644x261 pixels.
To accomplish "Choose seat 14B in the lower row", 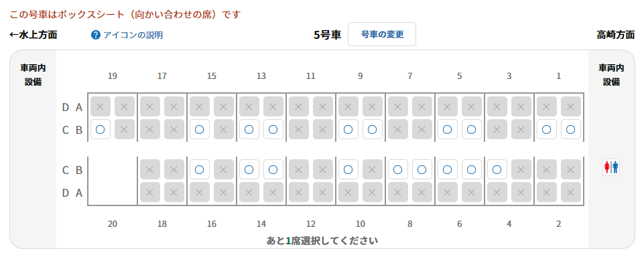I will [x=273, y=169].
